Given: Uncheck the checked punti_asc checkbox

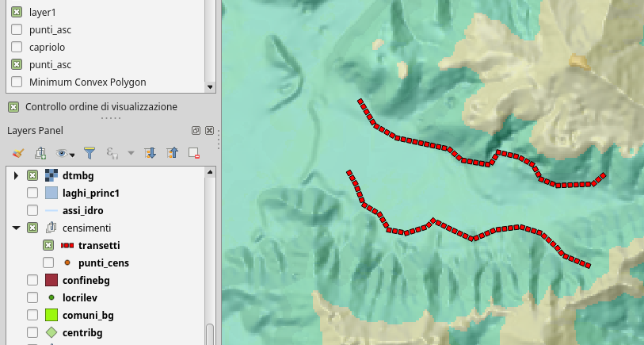Looking at the screenshot, I should (17, 64).
